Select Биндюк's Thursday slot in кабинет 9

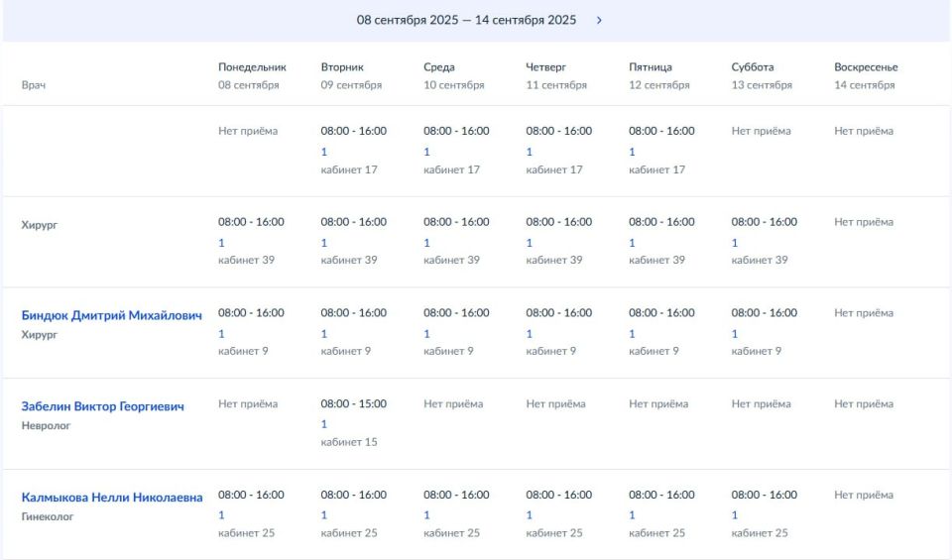click(x=530, y=334)
